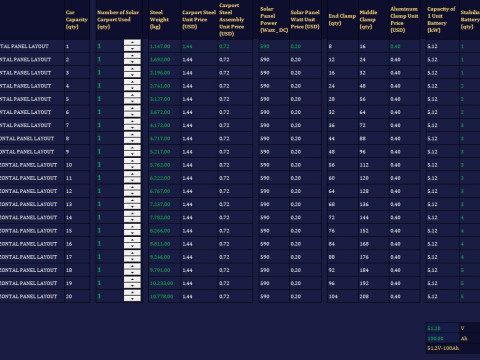480x360 pixels.
Task: Decrease carport count for car capacity 20 row
Action: click(132, 299)
